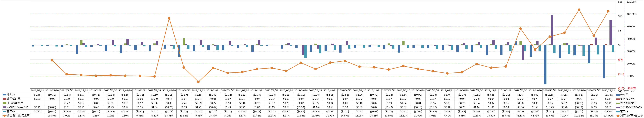Click the 営業CF cell ($4.42) under 2015/09/30
The height and width of the screenshot is (118, 644).
coord(301,112)
